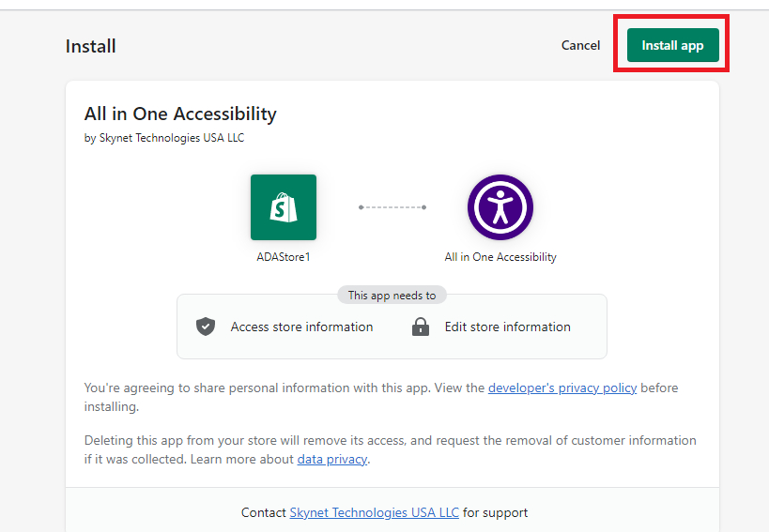This screenshot has height=532, width=769.
Task: Click the 'This app needs to' label
Action: pos(392,296)
